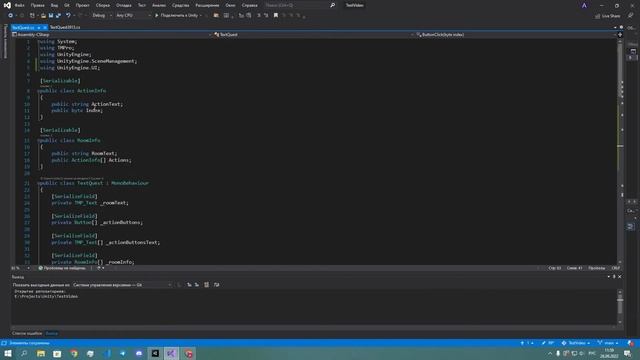Close the output panel

pyautogui.click(x=620, y=277)
